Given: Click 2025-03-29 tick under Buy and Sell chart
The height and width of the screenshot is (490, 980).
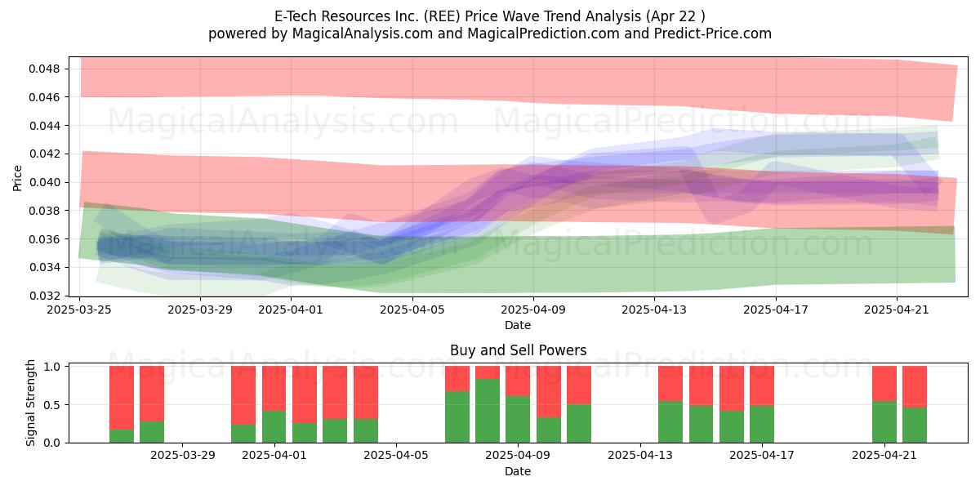Looking at the screenshot, I should (x=183, y=456).
